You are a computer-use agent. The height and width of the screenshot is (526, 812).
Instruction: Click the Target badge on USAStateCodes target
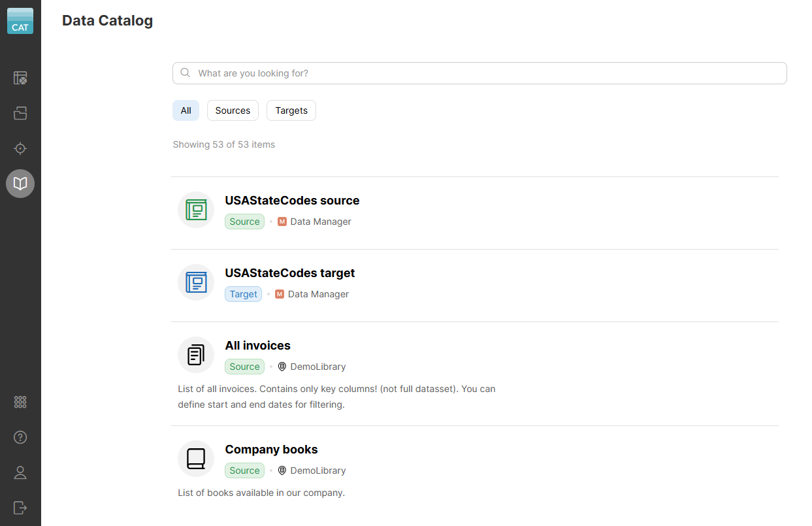tap(243, 294)
